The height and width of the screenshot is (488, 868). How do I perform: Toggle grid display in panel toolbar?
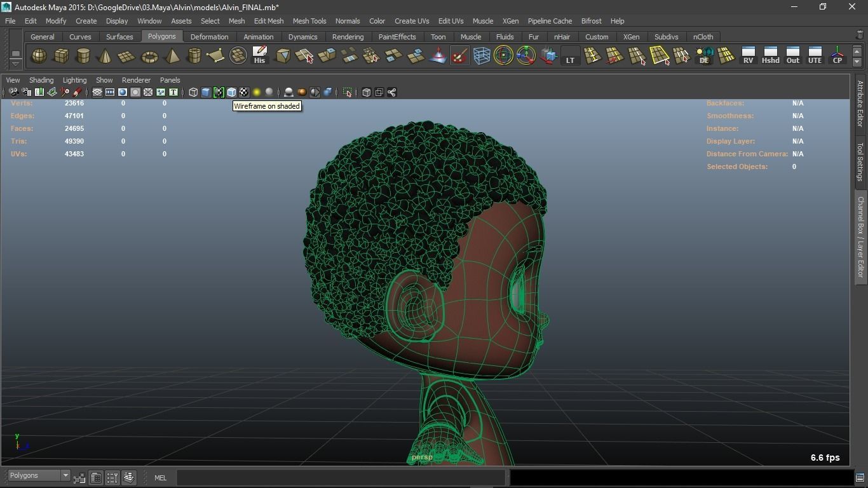[x=97, y=92]
